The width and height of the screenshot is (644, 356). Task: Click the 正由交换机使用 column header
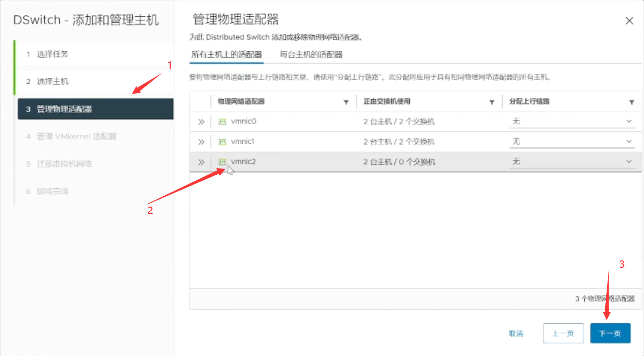pos(387,102)
